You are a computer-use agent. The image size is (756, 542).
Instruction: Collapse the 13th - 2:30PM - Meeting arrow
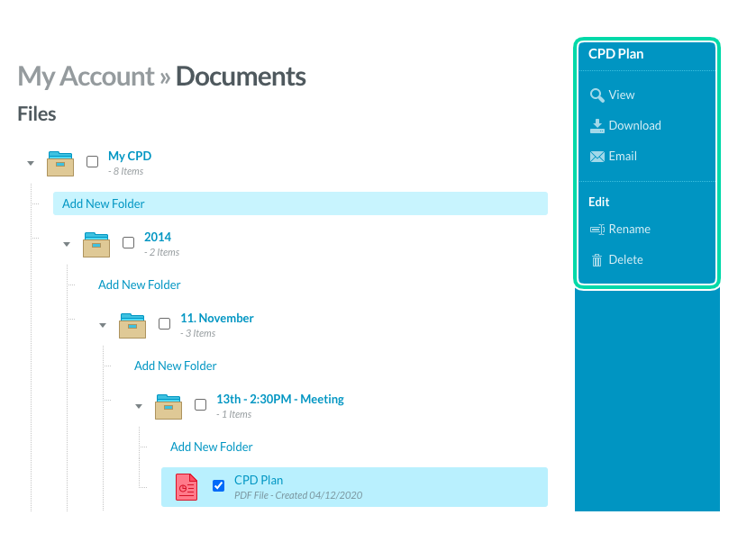(x=139, y=406)
